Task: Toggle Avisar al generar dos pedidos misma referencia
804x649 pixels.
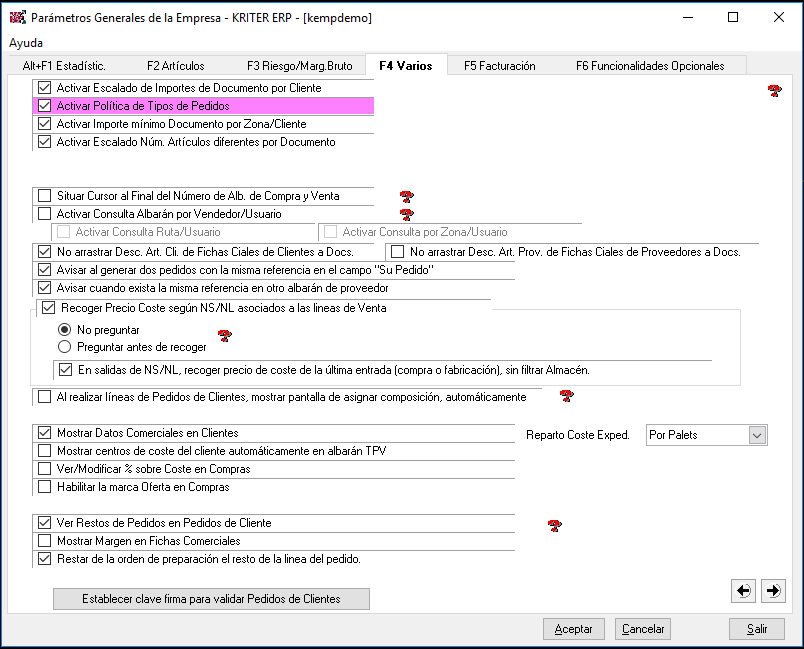Action: [x=45, y=270]
